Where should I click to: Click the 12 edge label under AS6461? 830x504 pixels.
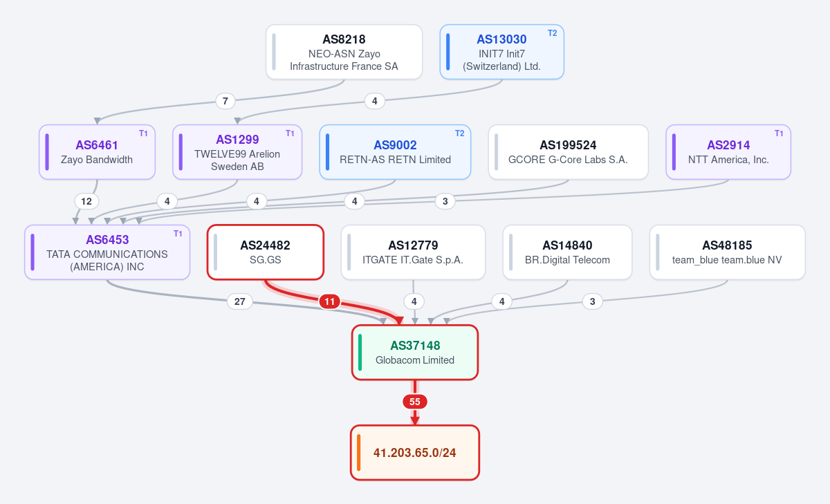[86, 201]
